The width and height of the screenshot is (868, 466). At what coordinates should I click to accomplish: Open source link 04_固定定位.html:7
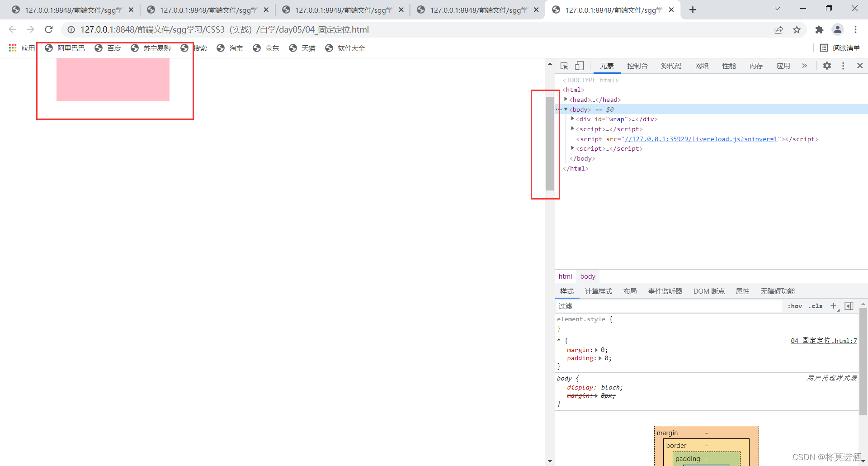tap(824, 341)
